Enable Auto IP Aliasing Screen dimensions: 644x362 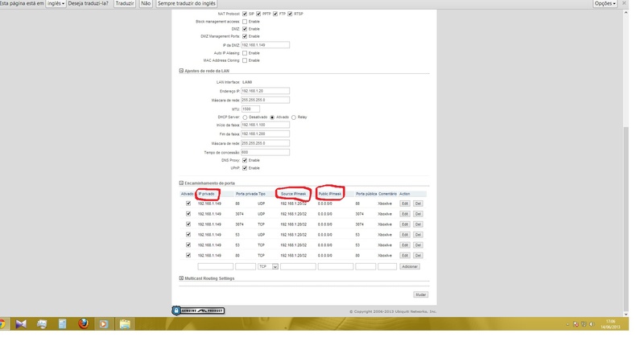click(245, 53)
